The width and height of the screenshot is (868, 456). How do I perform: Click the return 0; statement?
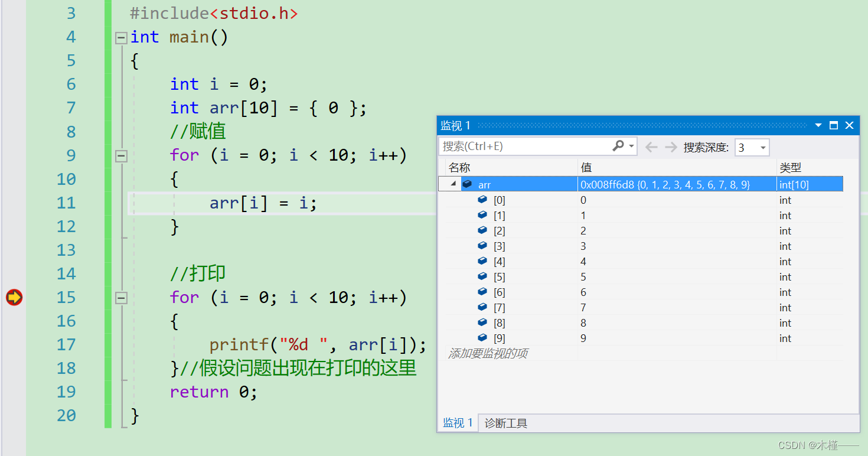click(x=214, y=392)
